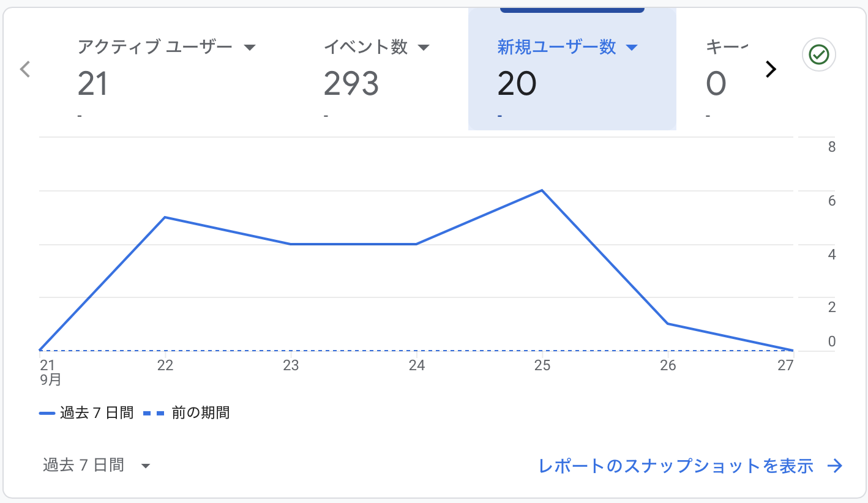Open the 新規ユーザー数 metric dropdown

(x=633, y=47)
